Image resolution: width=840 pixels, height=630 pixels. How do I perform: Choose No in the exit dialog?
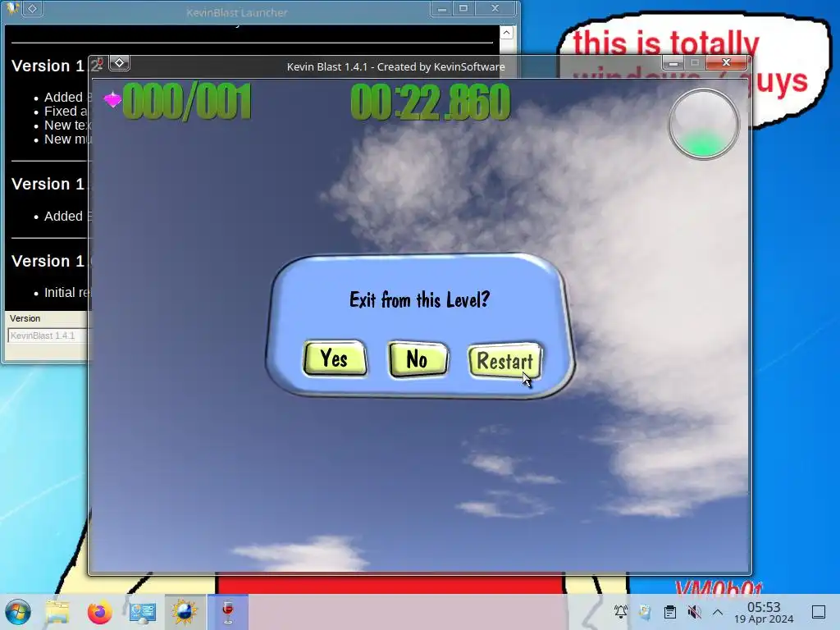pyautogui.click(x=418, y=359)
